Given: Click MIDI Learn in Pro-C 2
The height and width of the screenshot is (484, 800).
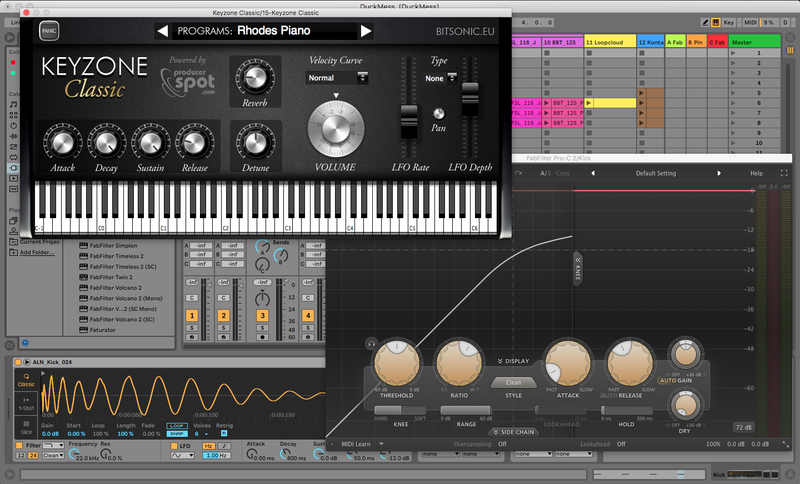Looking at the screenshot, I should click(x=356, y=444).
